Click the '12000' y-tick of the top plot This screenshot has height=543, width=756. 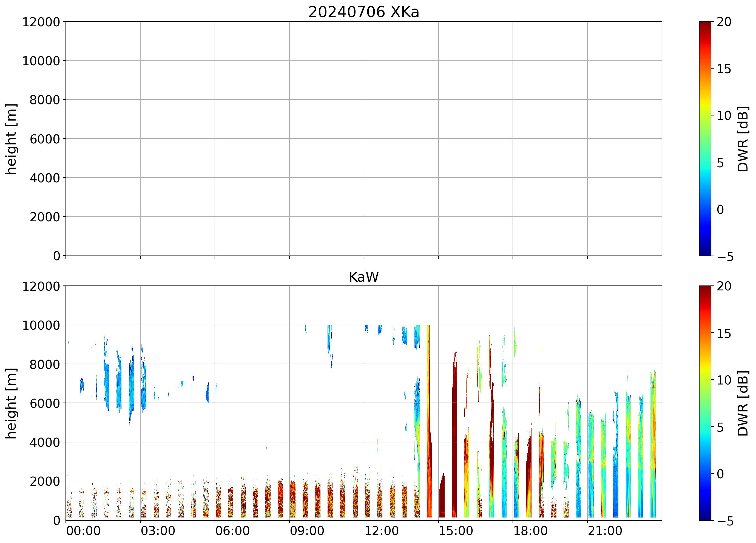tap(41, 22)
